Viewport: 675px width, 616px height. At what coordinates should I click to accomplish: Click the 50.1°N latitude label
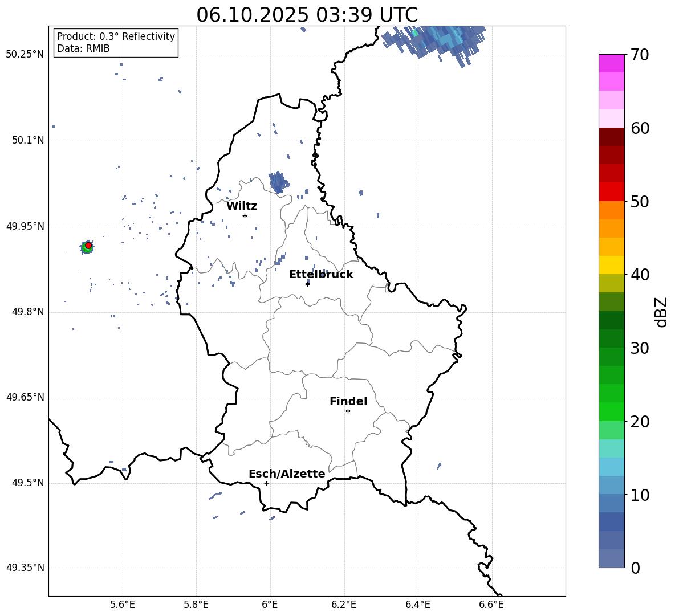coord(28,140)
